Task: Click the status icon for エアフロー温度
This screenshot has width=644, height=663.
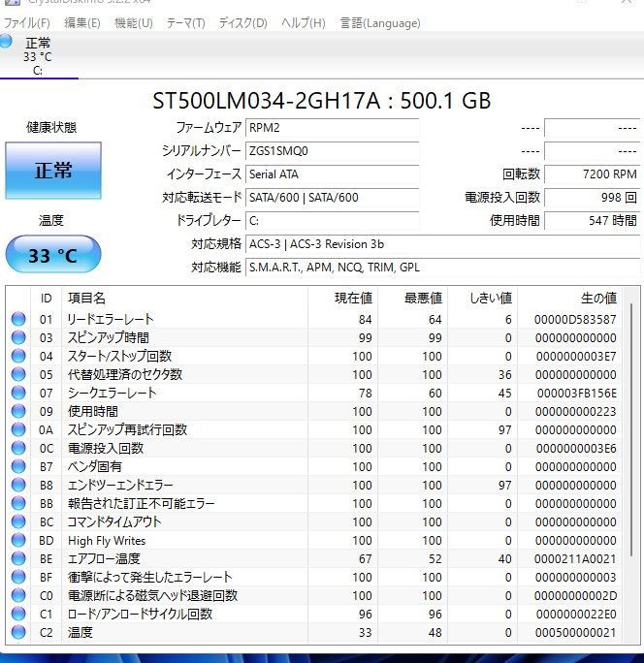Action: (x=18, y=558)
